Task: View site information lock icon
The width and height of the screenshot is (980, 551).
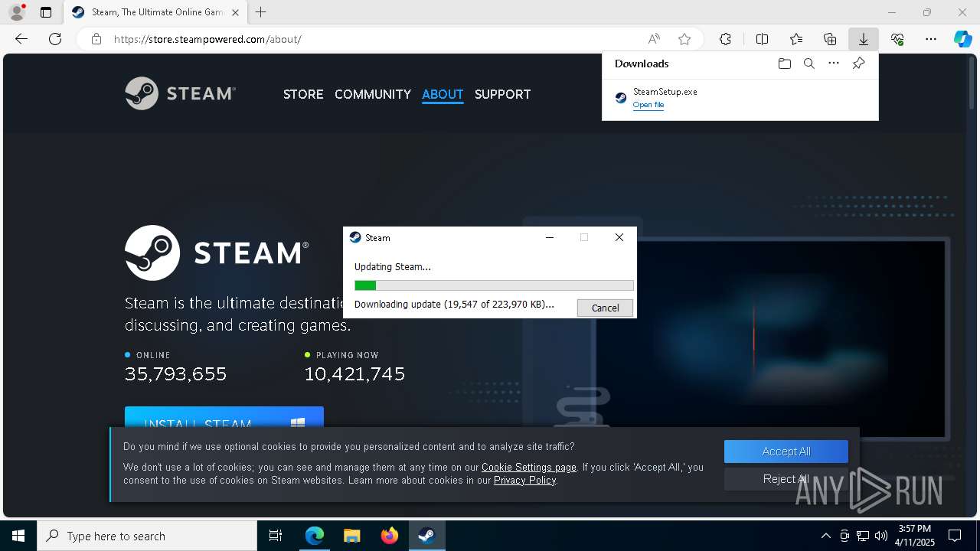Action: coord(96,39)
